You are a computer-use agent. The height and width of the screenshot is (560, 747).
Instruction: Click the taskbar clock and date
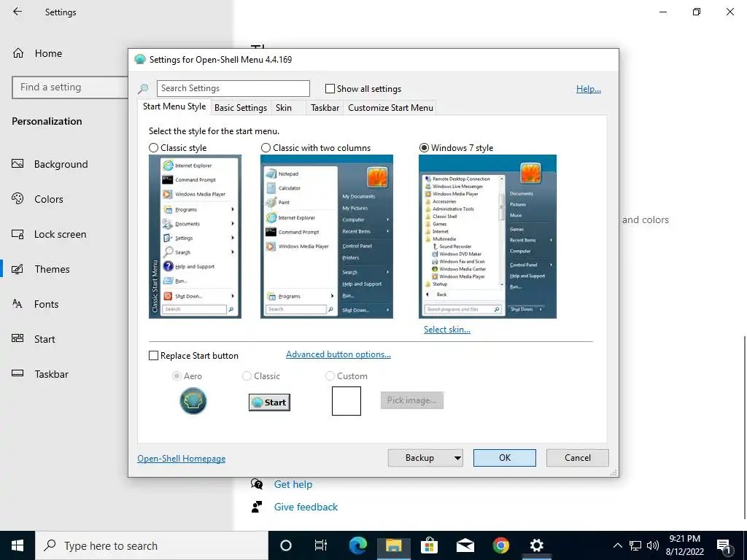tap(684, 545)
